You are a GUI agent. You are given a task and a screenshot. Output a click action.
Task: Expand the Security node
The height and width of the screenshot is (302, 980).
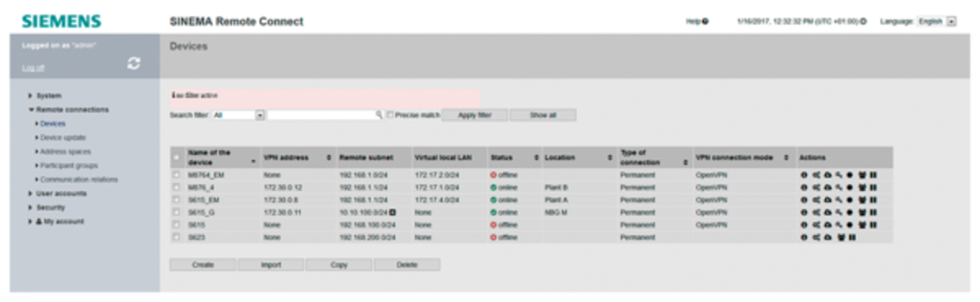(30, 207)
